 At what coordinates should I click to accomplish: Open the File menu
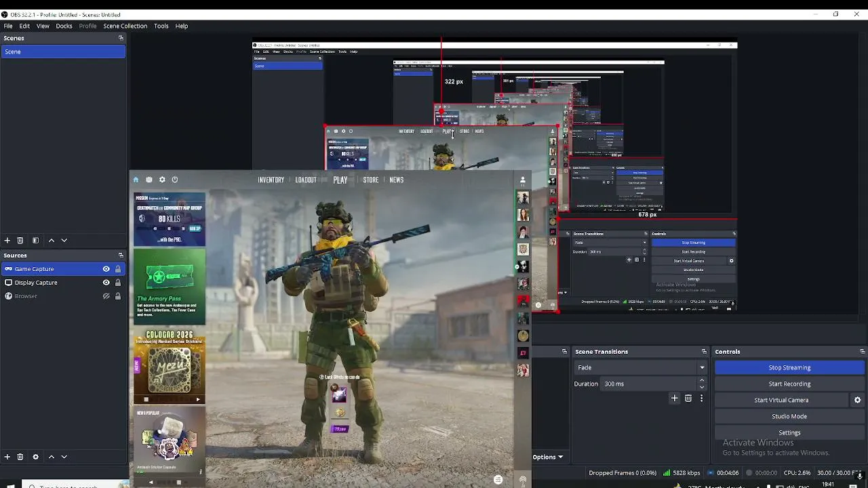tap(8, 26)
